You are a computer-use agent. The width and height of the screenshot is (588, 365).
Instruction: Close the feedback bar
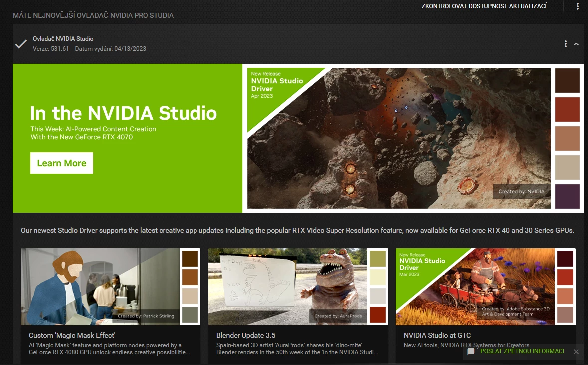576,352
